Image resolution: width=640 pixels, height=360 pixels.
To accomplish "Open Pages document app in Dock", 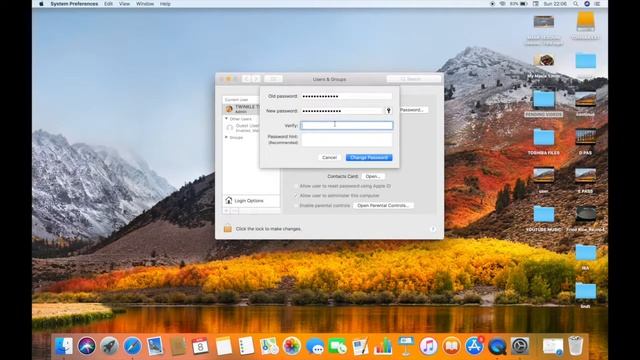I will pos(360,347).
